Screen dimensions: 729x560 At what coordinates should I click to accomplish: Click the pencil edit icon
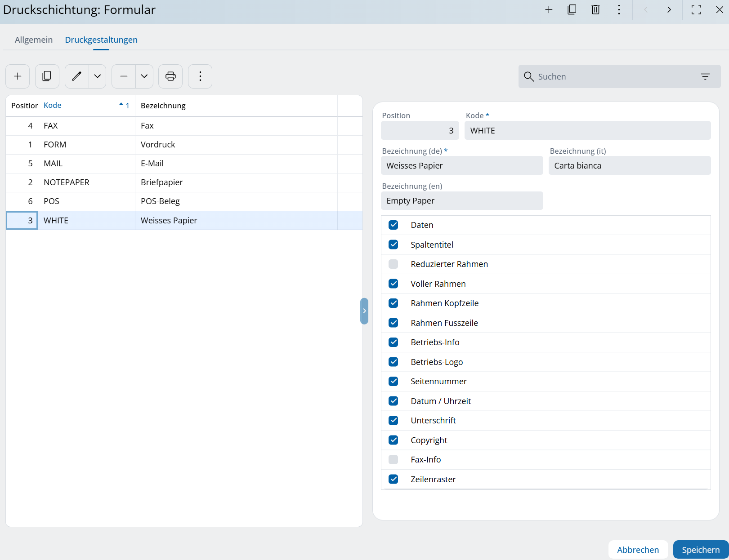77,76
